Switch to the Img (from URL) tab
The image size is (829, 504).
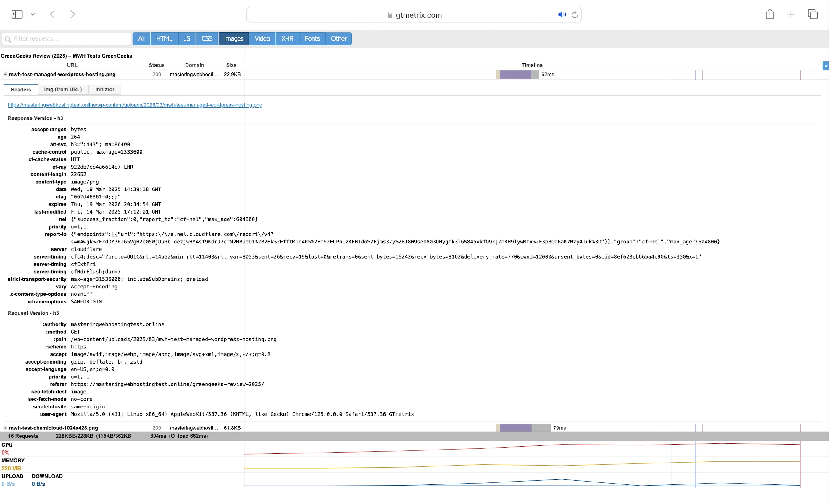[63, 90]
